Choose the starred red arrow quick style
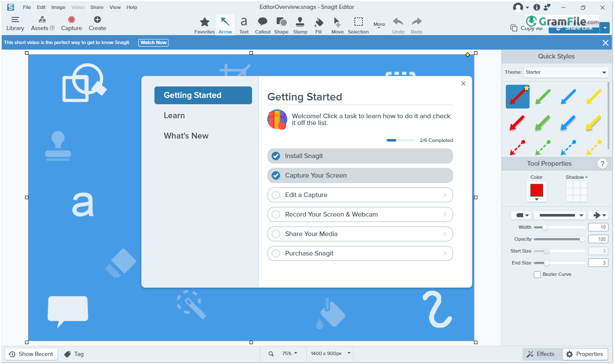Screen dimensions: 614x364 (x=518, y=97)
